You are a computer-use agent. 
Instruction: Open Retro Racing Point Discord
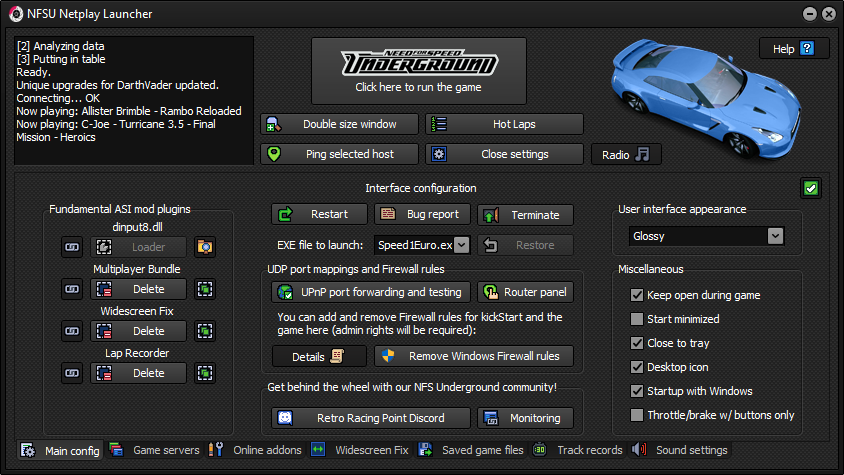click(371, 418)
